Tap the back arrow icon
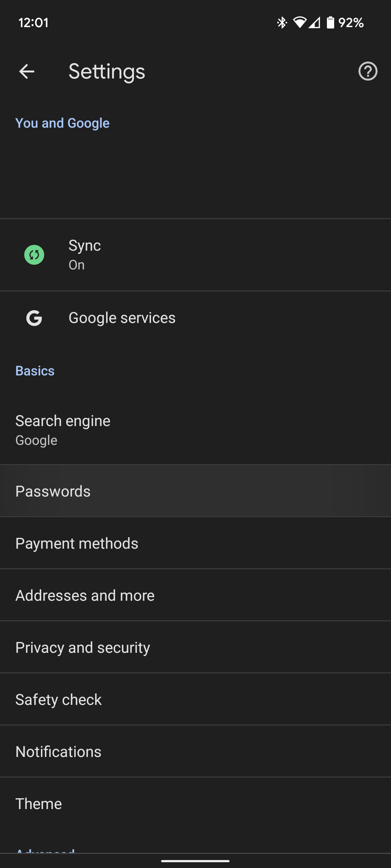 coord(27,72)
